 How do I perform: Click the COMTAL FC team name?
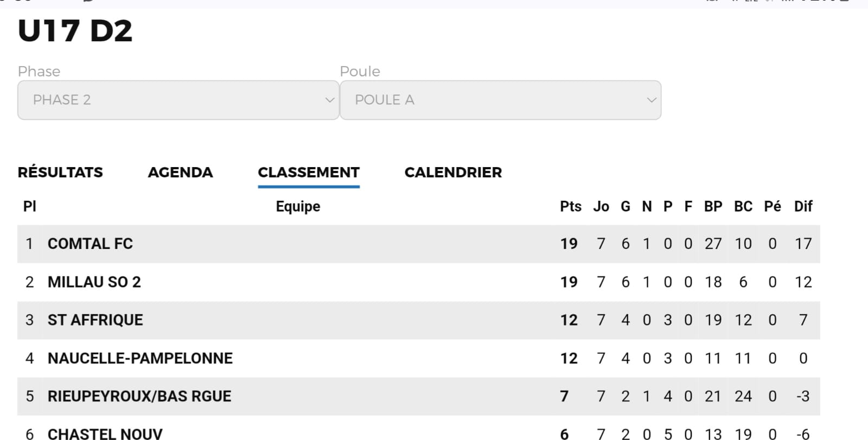tap(90, 244)
